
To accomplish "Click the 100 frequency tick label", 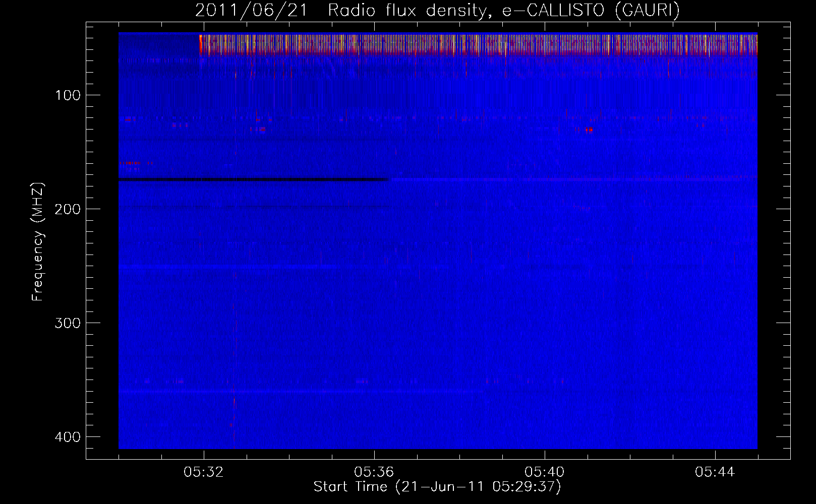I will [x=67, y=95].
